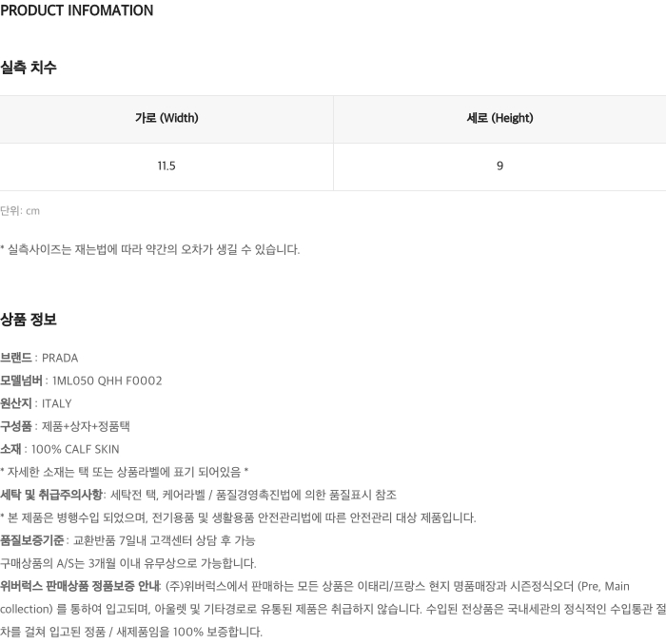Click the 병행수입 safety notice line
Screen dimensions: 666x644
(238, 518)
